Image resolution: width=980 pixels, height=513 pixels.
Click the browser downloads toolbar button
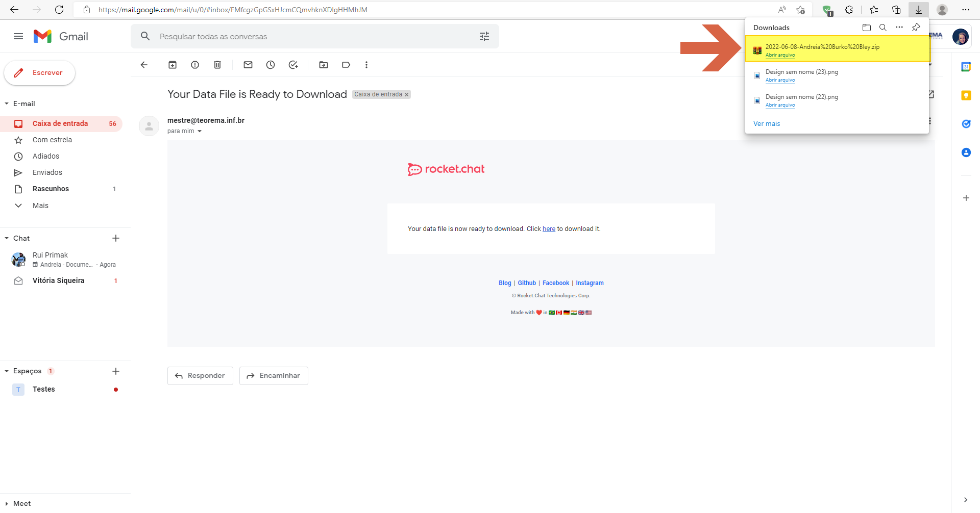[x=919, y=10]
